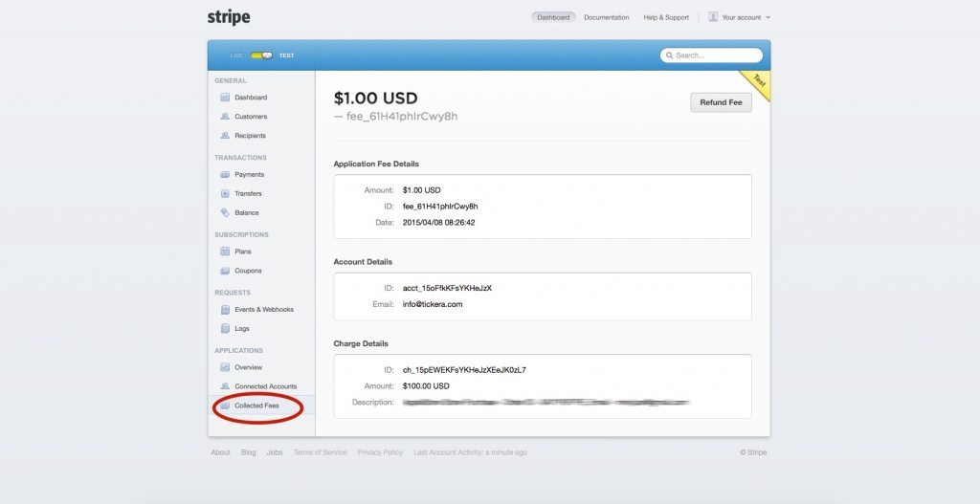Open the Blog footer link

tap(248, 452)
